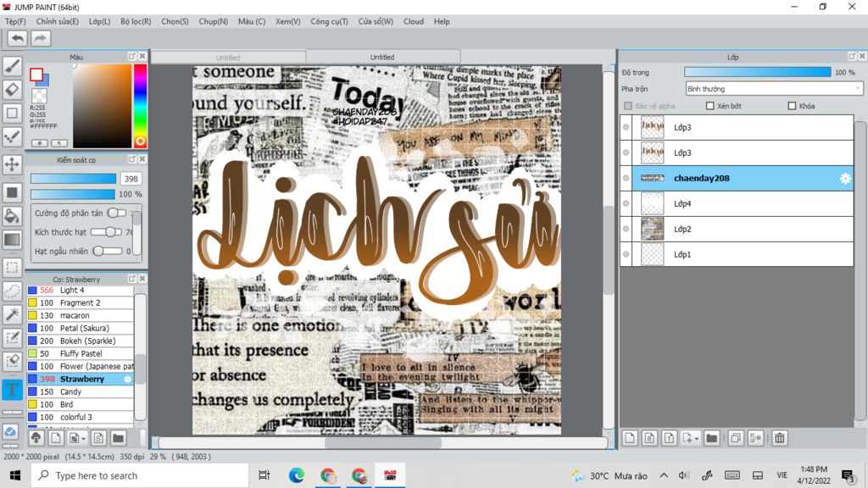Click the Lớp4 layer thumbnail
The image size is (868, 488).
click(x=652, y=203)
